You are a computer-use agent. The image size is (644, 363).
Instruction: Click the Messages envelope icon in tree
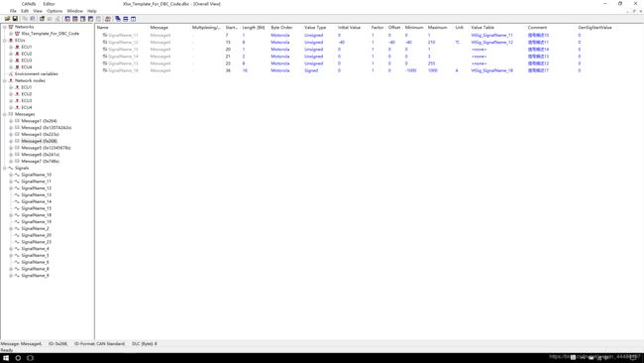11,114
